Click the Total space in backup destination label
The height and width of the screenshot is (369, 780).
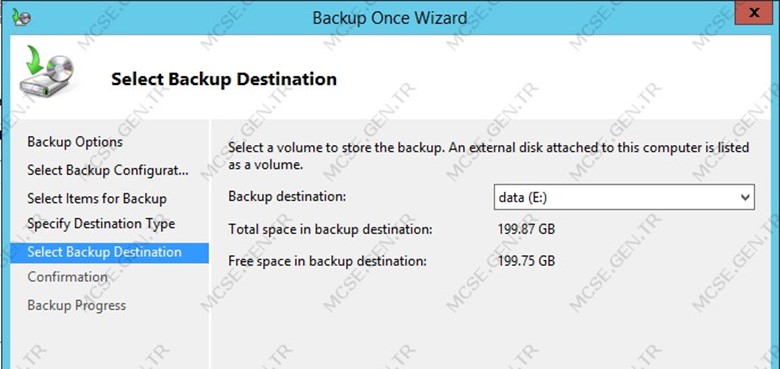(330, 230)
